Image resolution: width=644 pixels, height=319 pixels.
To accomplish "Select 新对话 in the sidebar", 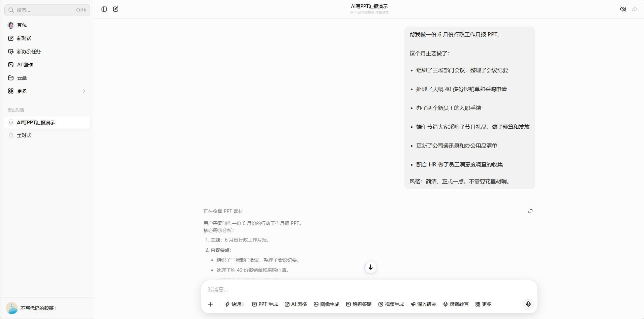I will [47, 38].
